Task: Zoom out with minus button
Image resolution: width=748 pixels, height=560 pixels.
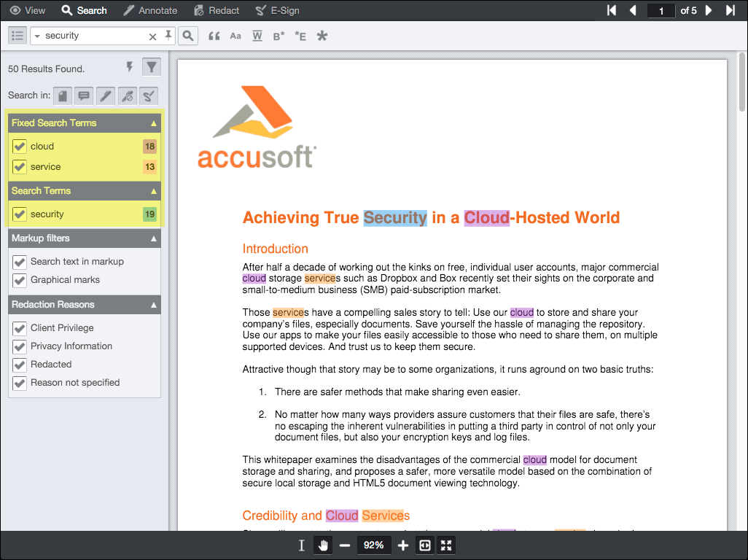Action: (345, 545)
